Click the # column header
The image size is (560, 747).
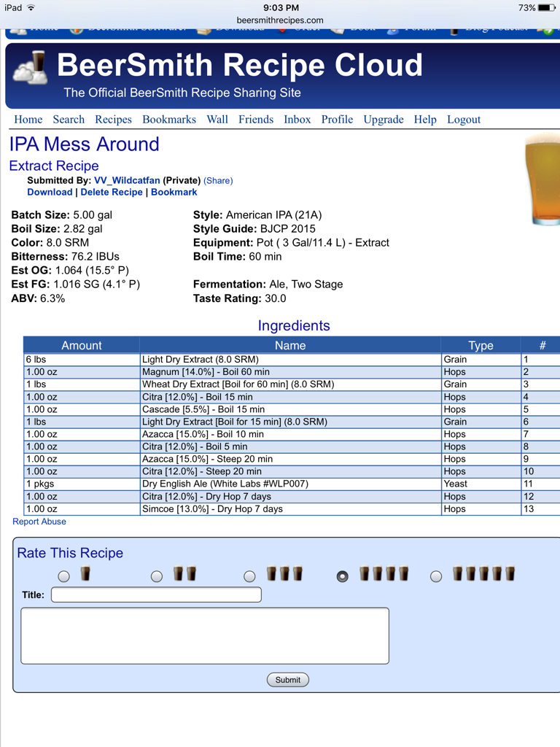542,345
